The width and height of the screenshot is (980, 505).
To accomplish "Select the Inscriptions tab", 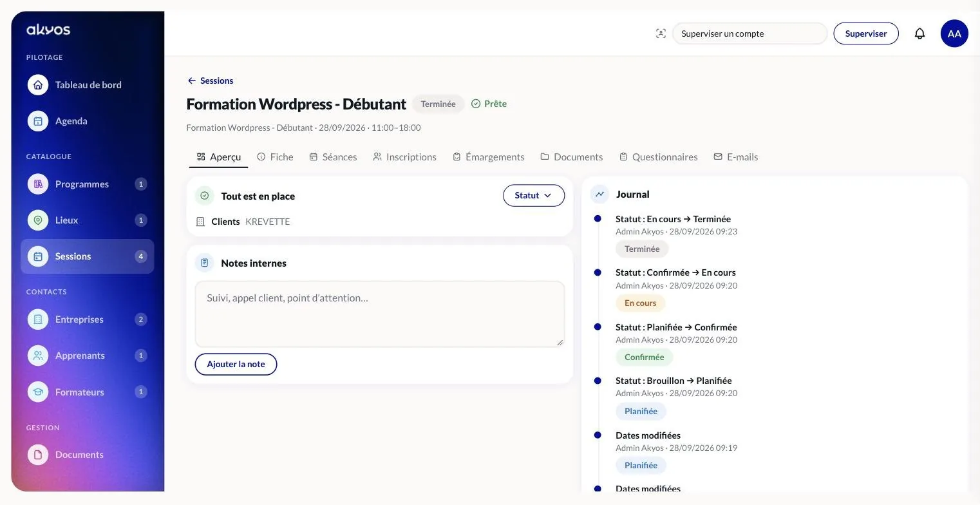I will click(x=405, y=157).
